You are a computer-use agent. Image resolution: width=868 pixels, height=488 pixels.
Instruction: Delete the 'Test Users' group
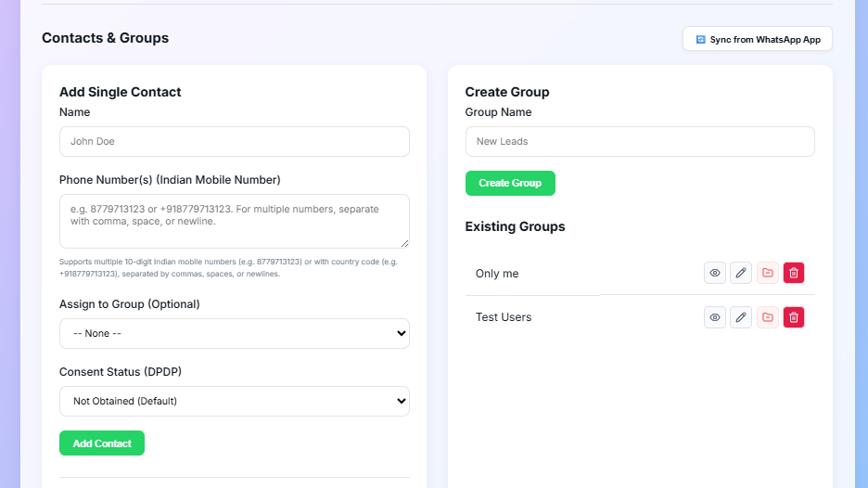coord(793,317)
